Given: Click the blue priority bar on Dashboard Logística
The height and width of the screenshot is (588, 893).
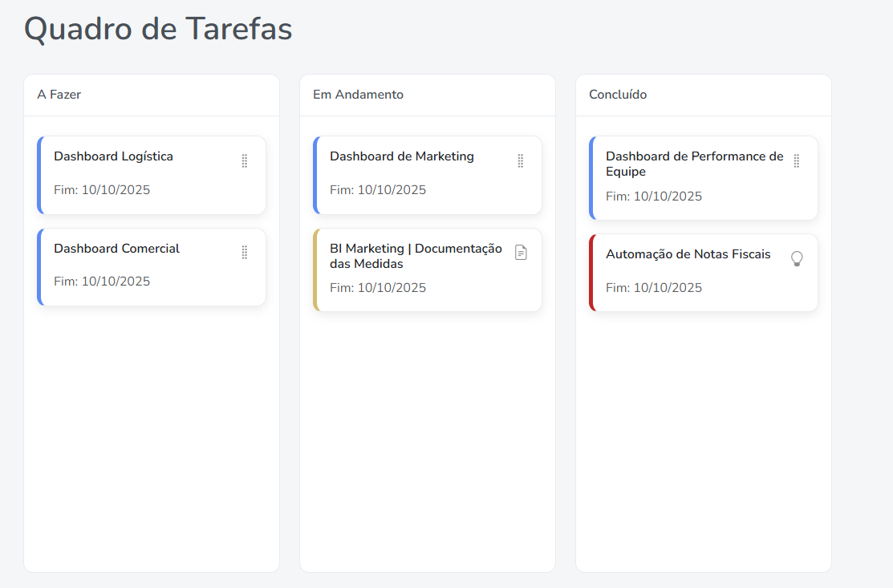Looking at the screenshot, I should (x=39, y=175).
